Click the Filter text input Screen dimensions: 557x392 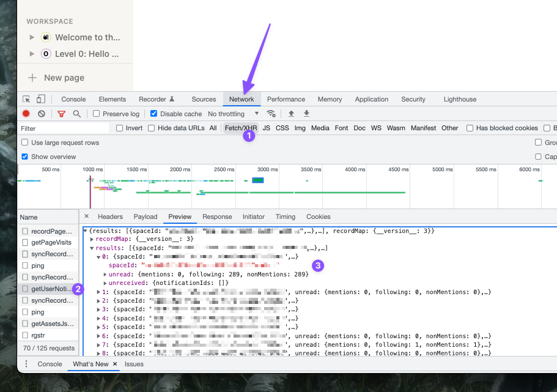pyautogui.click(x=64, y=128)
